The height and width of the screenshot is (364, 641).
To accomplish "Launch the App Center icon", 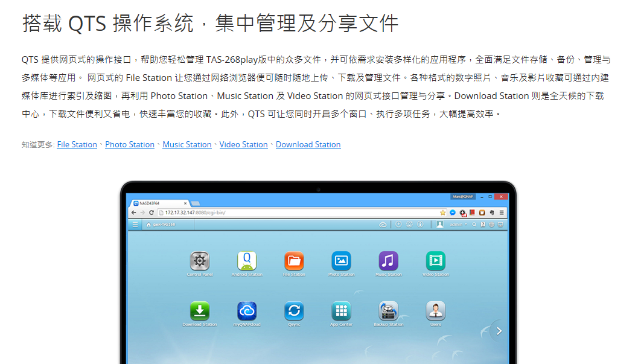I will click(x=342, y=311).
